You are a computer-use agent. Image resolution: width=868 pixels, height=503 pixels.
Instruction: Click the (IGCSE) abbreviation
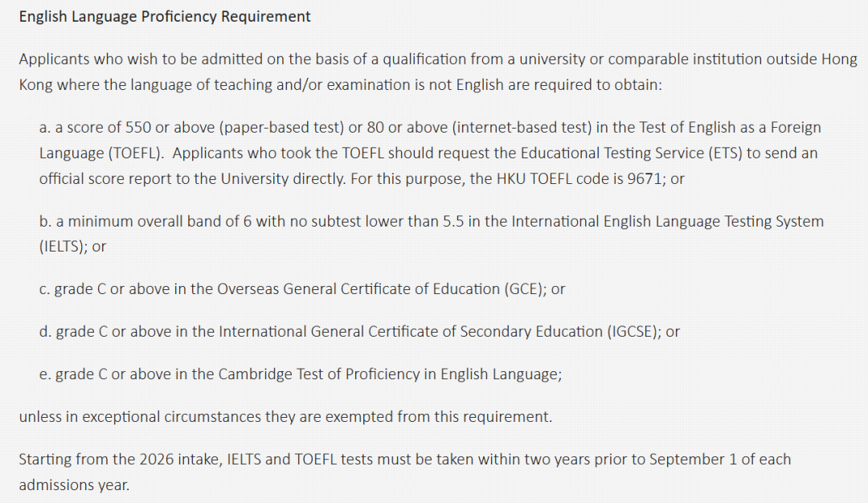click(x=632, y=331)
